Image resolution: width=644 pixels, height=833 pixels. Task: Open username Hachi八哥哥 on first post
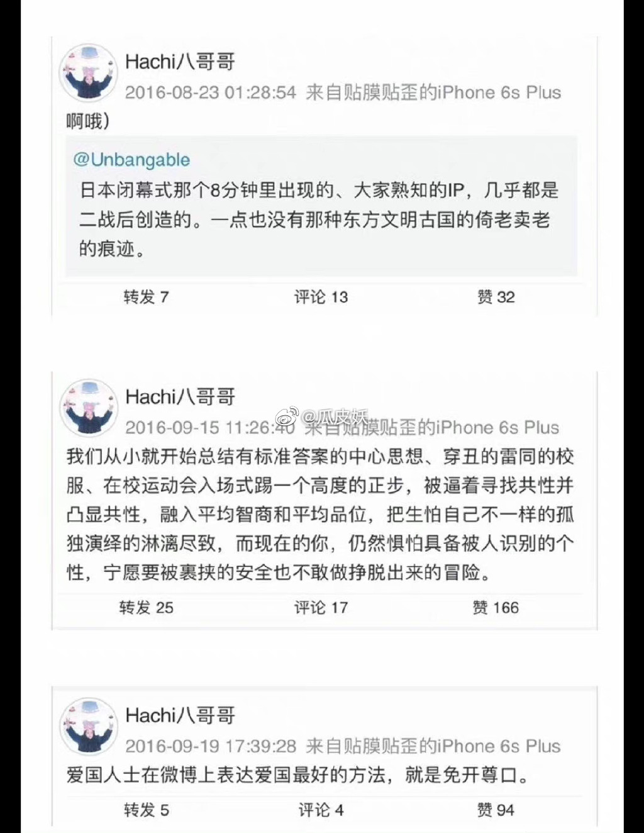coord(180,62)
